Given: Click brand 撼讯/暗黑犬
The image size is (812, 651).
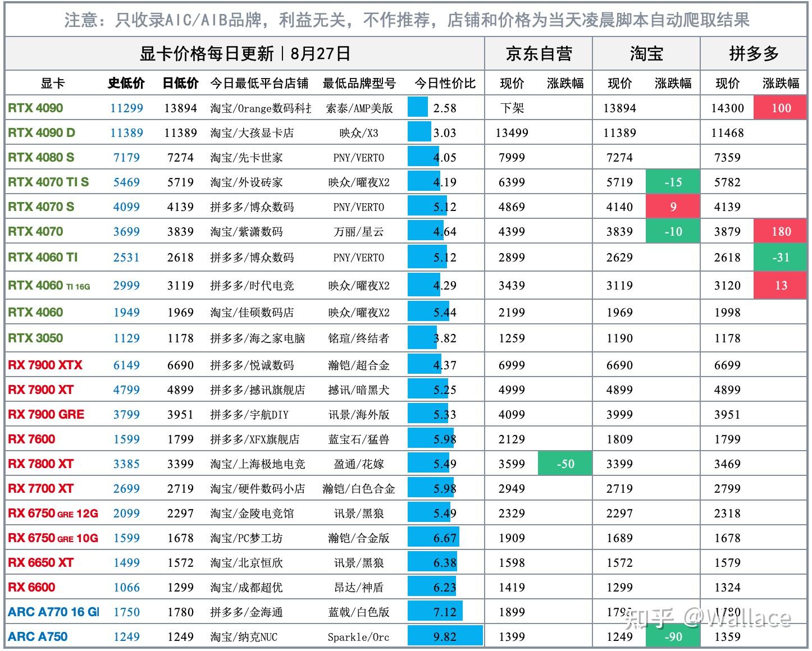Looking at the screenshot, I should [x=359, y=390].
